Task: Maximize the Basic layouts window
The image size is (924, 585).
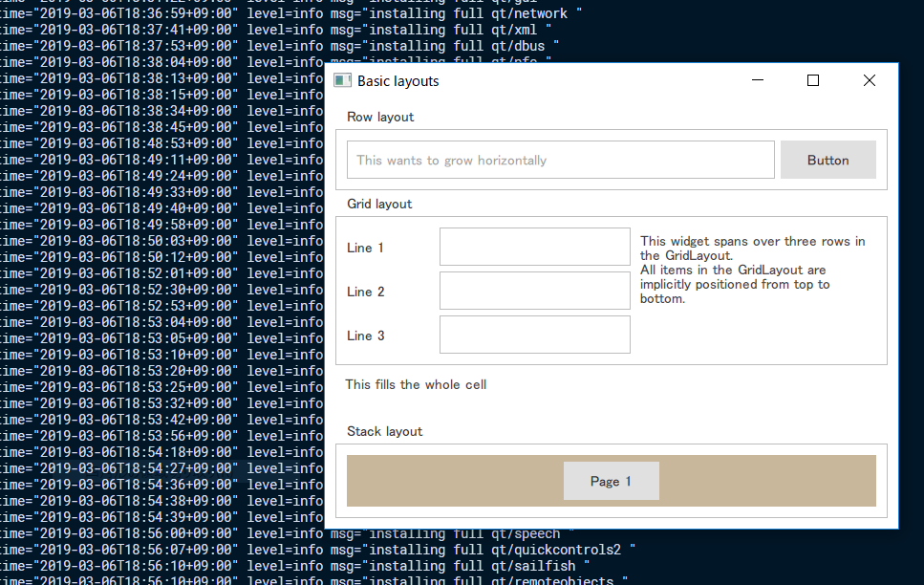Action: (813, 80)
